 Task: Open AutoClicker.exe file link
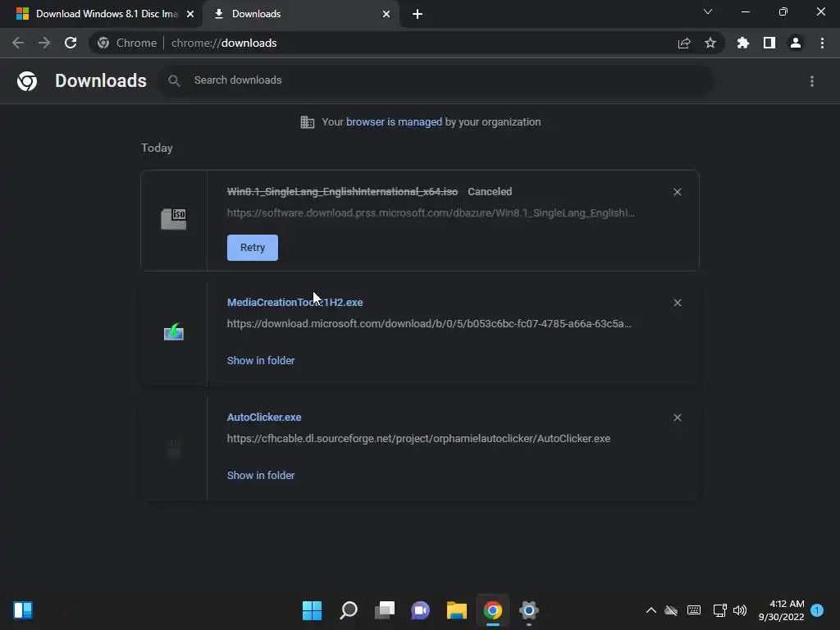point(264,417)
